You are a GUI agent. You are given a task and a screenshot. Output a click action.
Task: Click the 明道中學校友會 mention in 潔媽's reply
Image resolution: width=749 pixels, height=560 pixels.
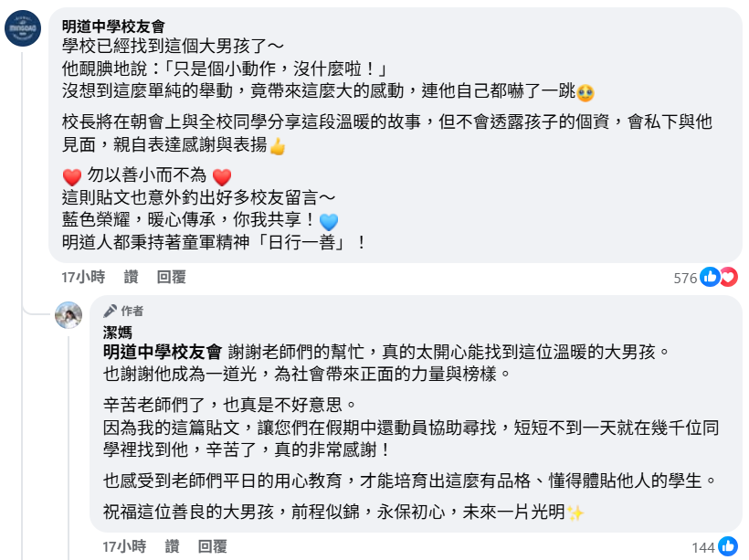click(163, 352)
